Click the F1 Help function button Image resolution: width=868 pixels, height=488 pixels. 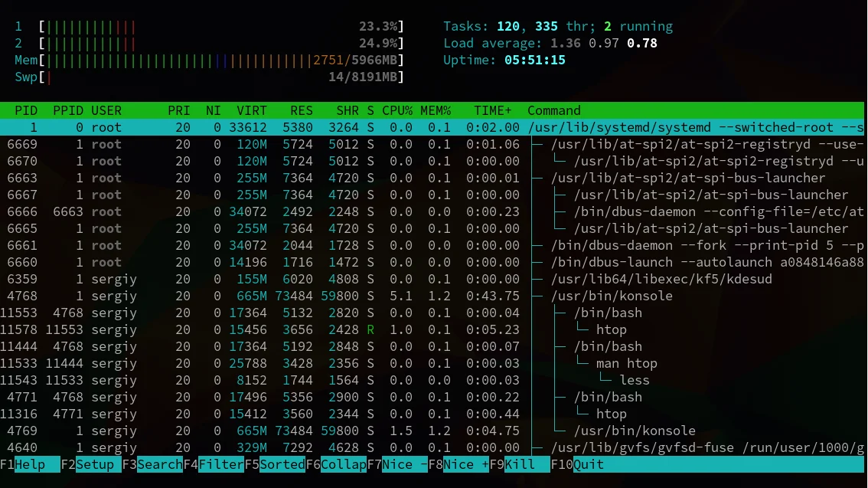click(x=30, y=464)
